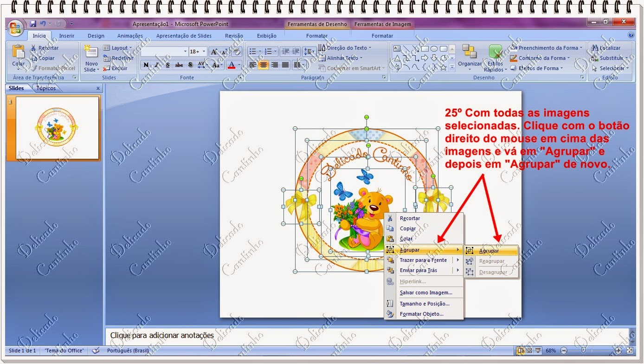This screenshot has width=644, height=364.
Task: Decrease font size with the small A
Action: pos(225,52)
